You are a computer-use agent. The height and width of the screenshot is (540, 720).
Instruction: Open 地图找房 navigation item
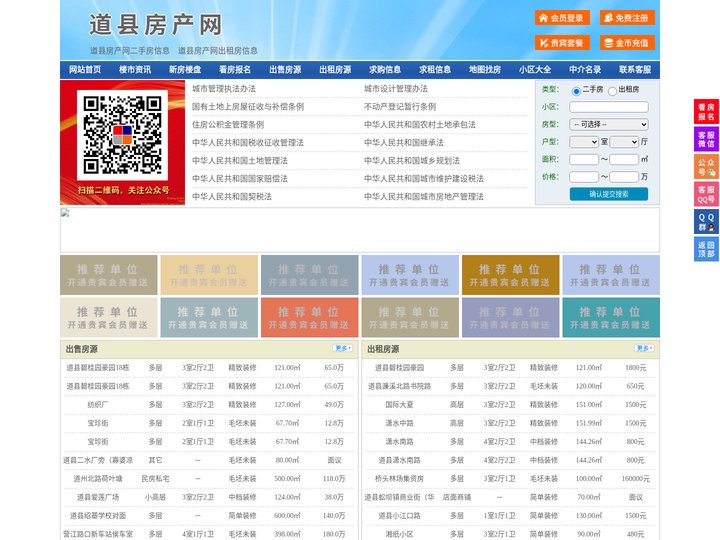coord(485,70)
